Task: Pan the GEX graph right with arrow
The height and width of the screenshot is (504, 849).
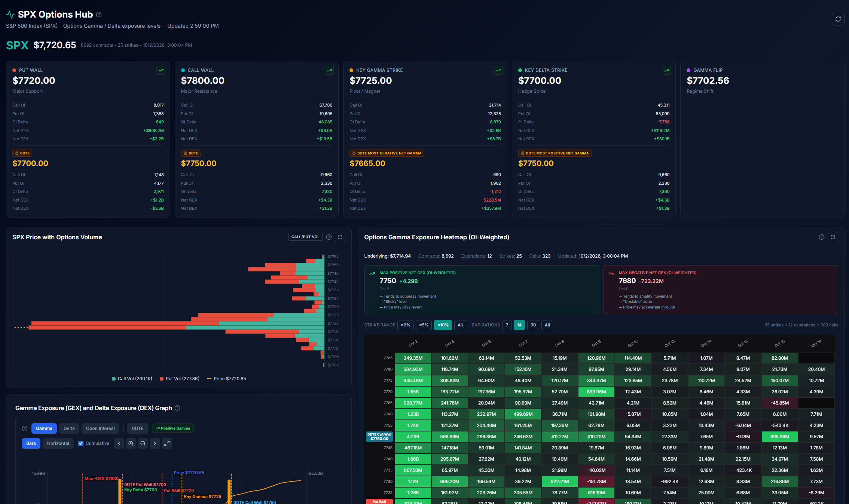Action: (155, 443)
